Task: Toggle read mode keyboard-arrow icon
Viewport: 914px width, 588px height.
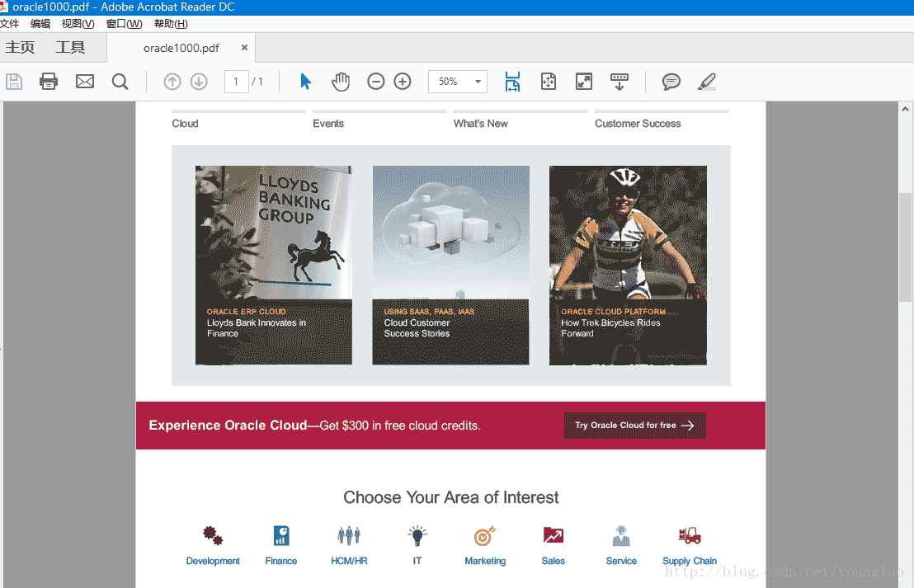Action: 619,82
